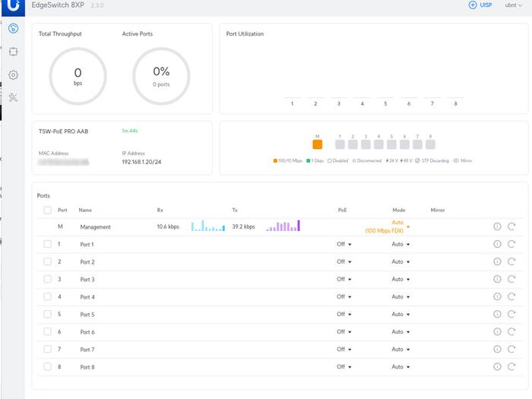
Task: Click the 39.2 kbps Tx value
Action: (243, 226)
